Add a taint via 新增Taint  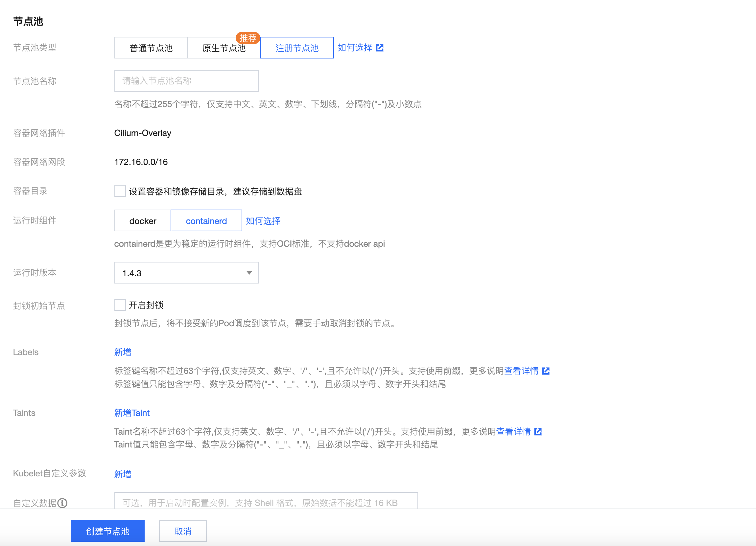(132, 413)
